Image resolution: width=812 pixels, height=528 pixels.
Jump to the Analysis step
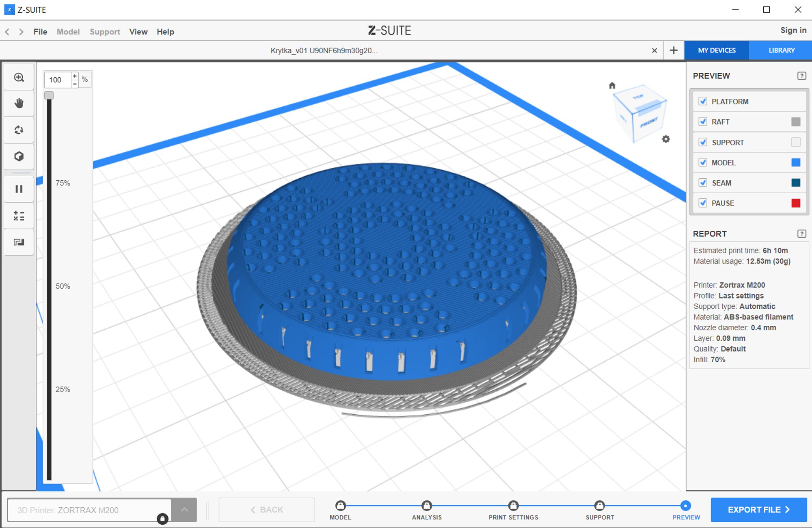click(427, 506)
